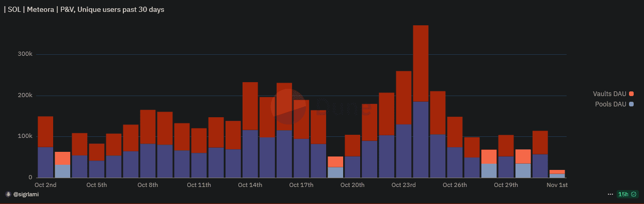Select the Nov 1st Vaults DAU bar segment
This screenshot has height=204, width=644.
click(x=557, y=172)
